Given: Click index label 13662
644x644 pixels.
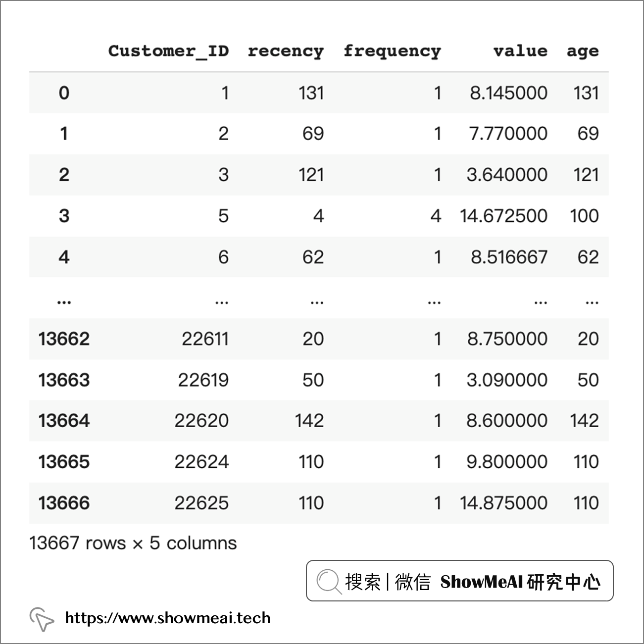Looking at the screenshot, I should tap(64, 339).
